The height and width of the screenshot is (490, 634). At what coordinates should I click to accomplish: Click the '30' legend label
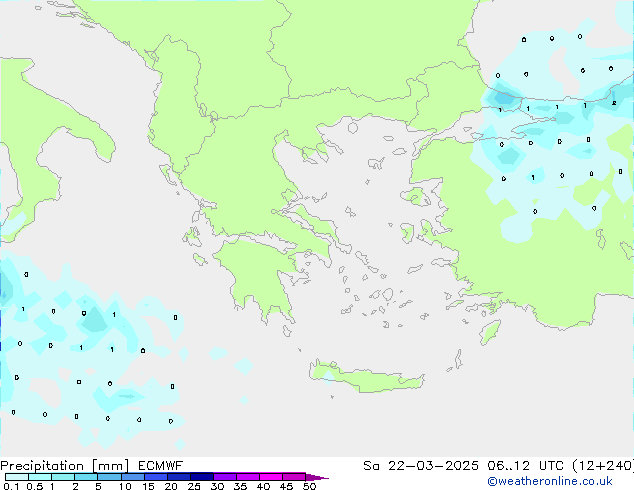[x=217, y=486]
